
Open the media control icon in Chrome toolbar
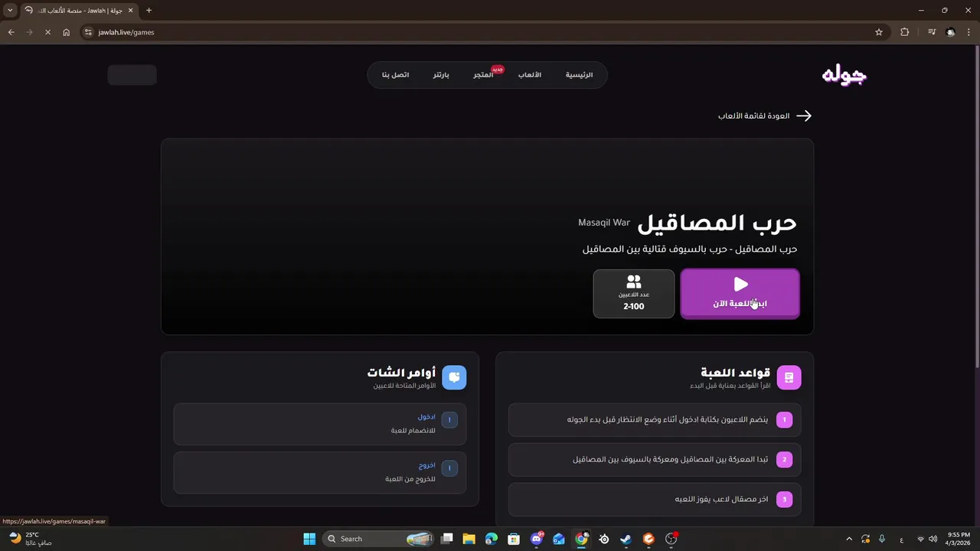(x=932, y=32)
